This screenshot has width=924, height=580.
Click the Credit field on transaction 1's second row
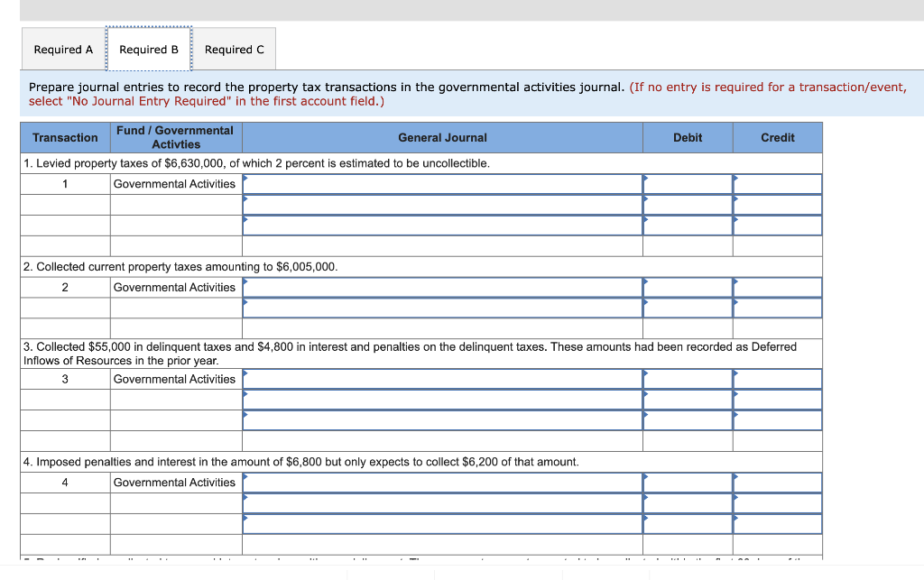(776, 205)
